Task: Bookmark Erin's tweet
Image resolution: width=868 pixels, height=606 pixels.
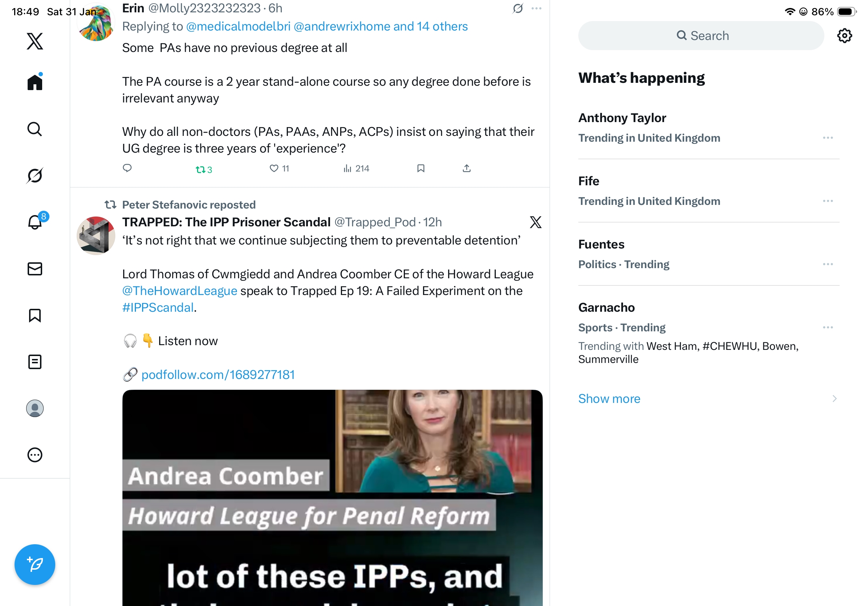Action: pos(421,169)
